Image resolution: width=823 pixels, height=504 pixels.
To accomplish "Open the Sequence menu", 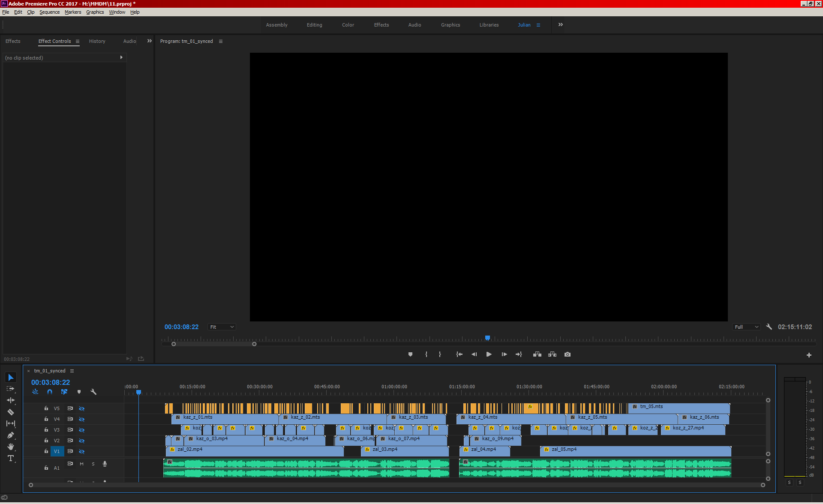I will coord(49,12).
